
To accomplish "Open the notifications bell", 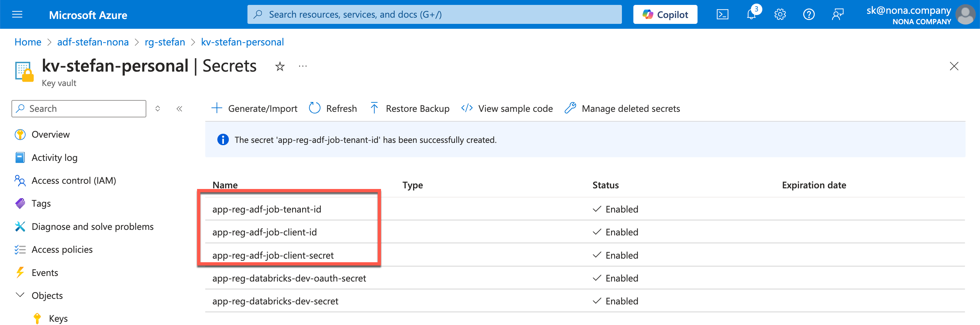I will coord(751,14).
